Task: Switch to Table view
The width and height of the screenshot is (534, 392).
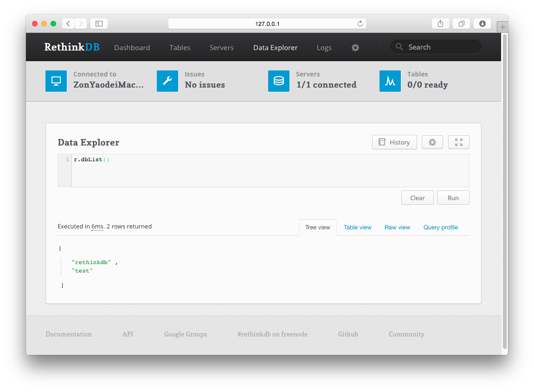Action: (358, 228)
